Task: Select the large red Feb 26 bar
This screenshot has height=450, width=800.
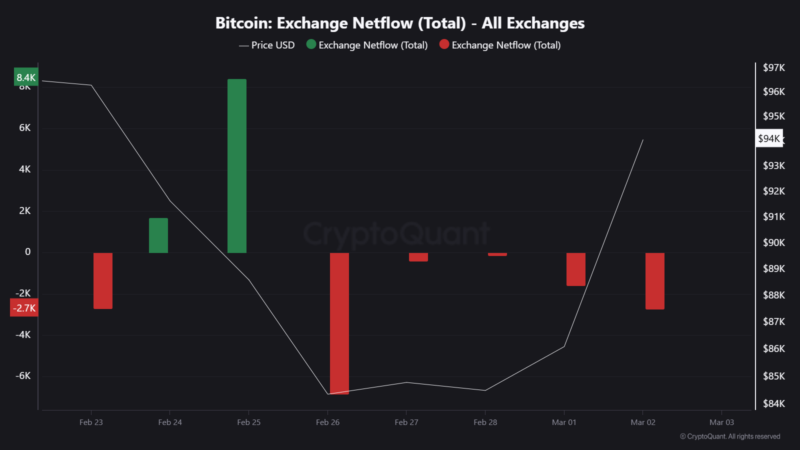Action: (339, 323)
